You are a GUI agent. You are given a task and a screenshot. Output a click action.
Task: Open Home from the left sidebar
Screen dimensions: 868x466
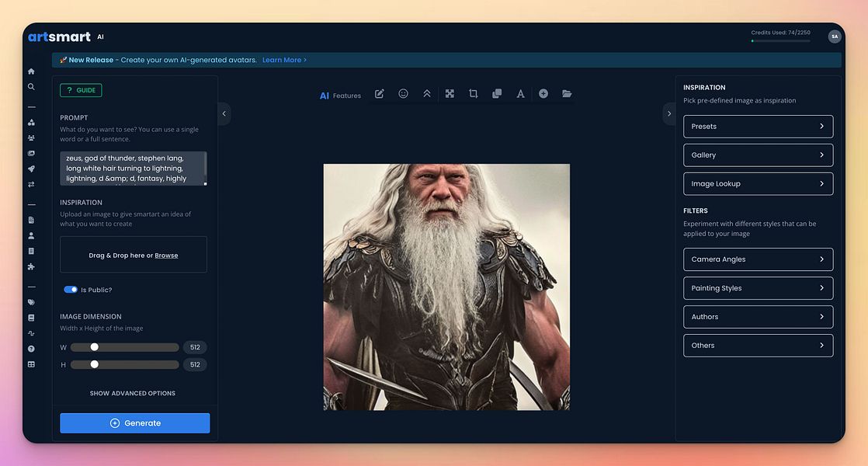(30, 70)
